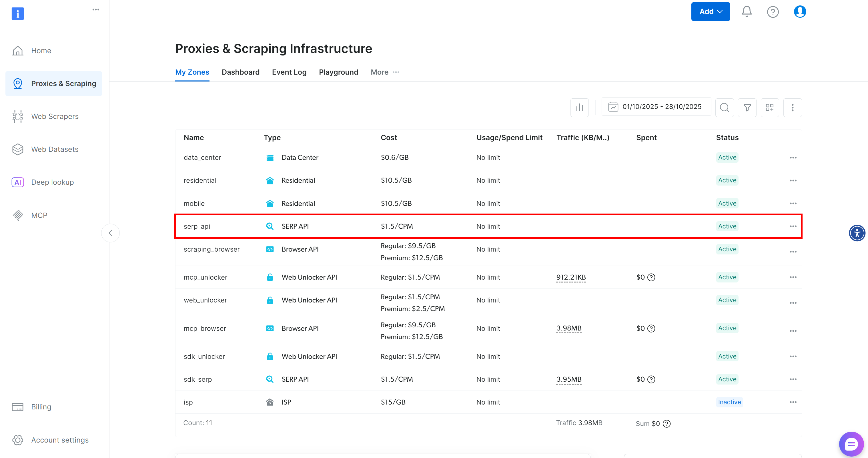Collapse the sidebar with the chevron
This screenshot has width=868, height=458.
(x=110, y=232)
